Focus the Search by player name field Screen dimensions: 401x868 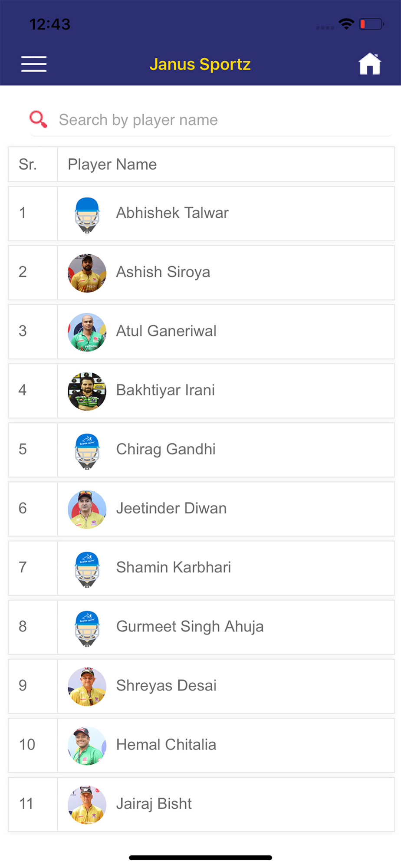(x=211, y=120)
